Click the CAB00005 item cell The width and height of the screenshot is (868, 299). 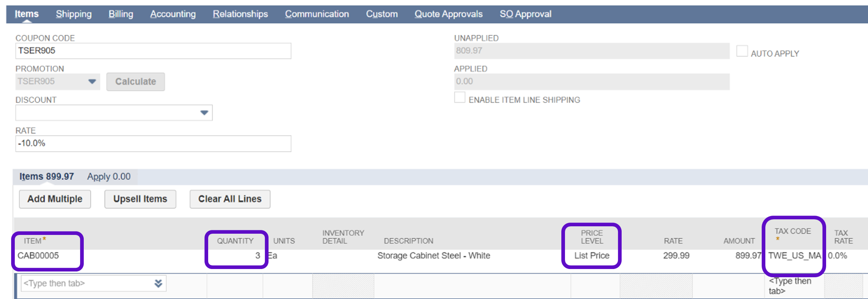tap(38, 256)
